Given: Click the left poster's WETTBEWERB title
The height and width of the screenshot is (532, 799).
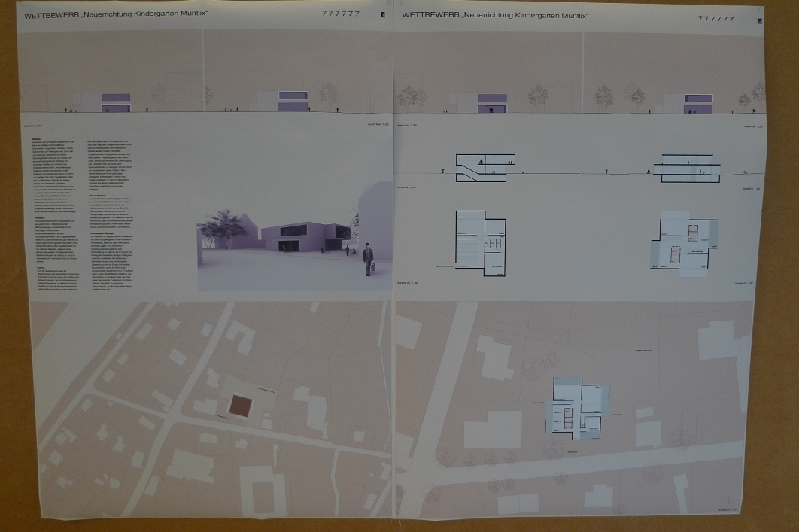Looking at the screenshot, I should click(115, 15).
